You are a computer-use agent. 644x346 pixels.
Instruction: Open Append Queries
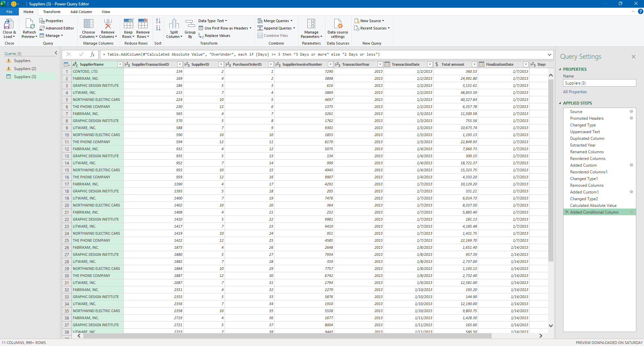pyautogui.click(x=276, y=28)
